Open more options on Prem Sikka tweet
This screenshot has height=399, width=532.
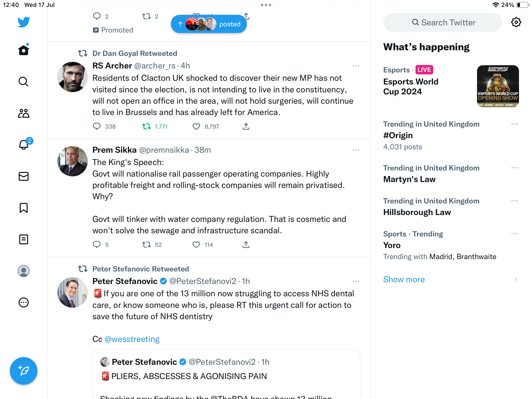click(356, 150)
